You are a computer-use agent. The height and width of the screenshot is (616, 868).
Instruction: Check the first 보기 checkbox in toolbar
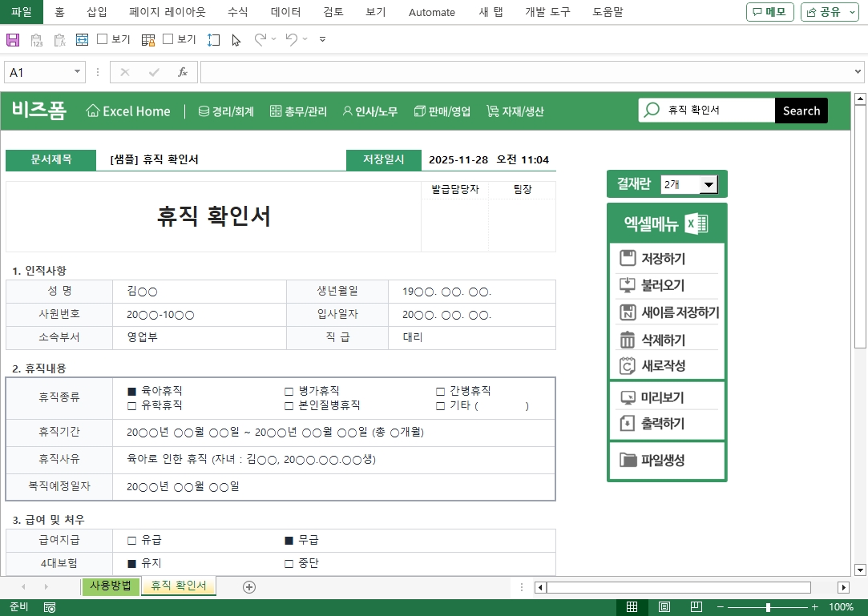click(102, 39)
